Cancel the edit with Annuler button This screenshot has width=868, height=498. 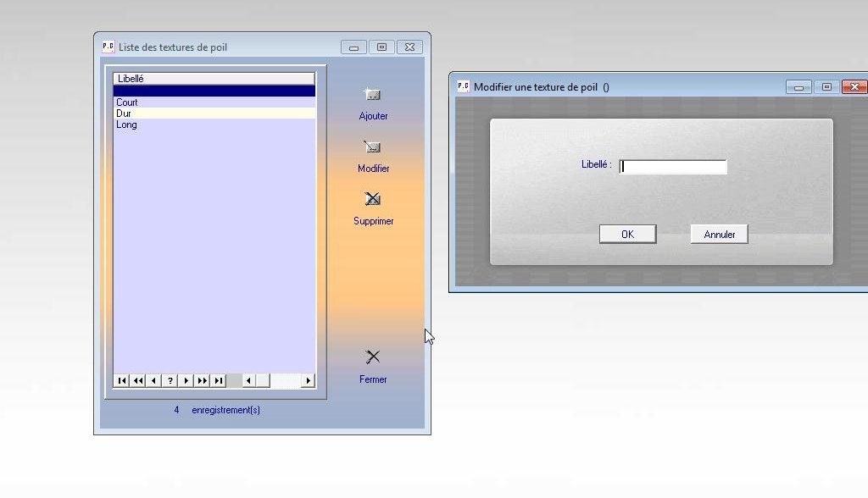pos(719,235)
